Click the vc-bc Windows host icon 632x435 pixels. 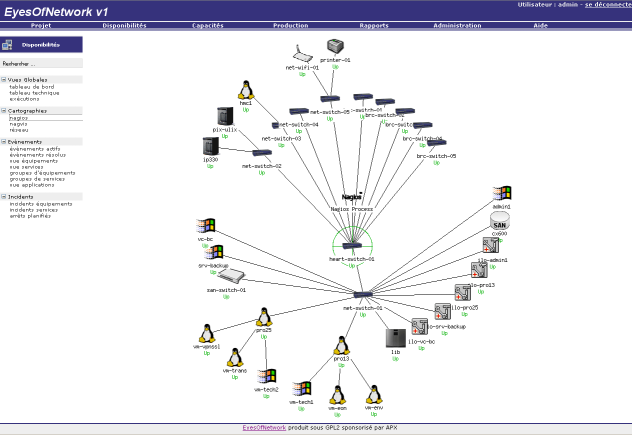206,226
